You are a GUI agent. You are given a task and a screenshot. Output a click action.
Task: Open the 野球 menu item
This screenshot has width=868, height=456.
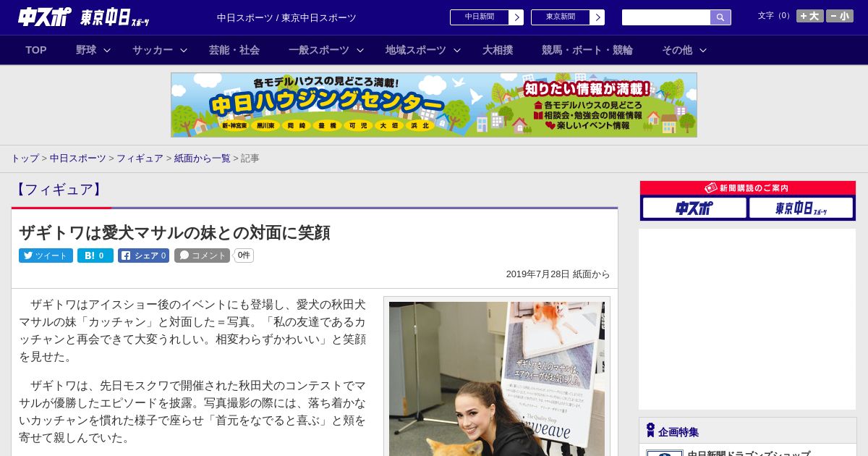(86, 50)
